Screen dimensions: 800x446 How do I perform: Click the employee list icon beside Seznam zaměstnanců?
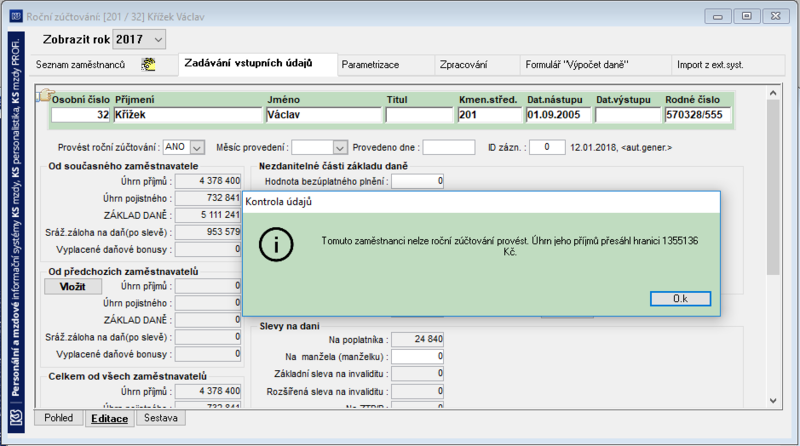(x=148, y=64)
